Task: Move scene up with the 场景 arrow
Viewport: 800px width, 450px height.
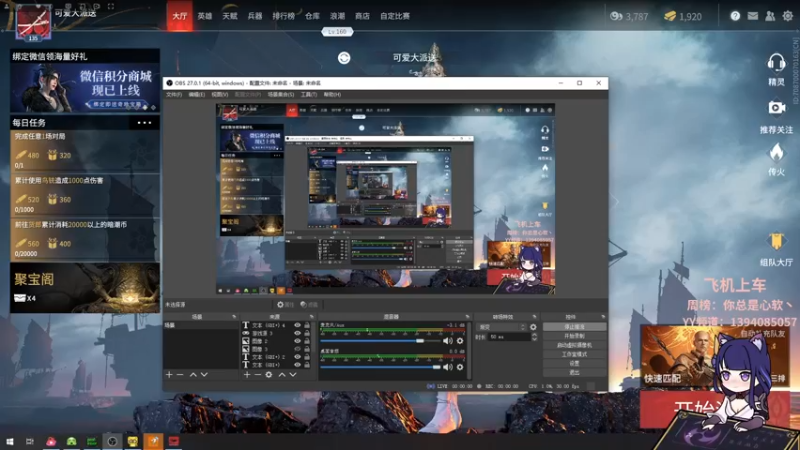Action: (x=193, y=374)
